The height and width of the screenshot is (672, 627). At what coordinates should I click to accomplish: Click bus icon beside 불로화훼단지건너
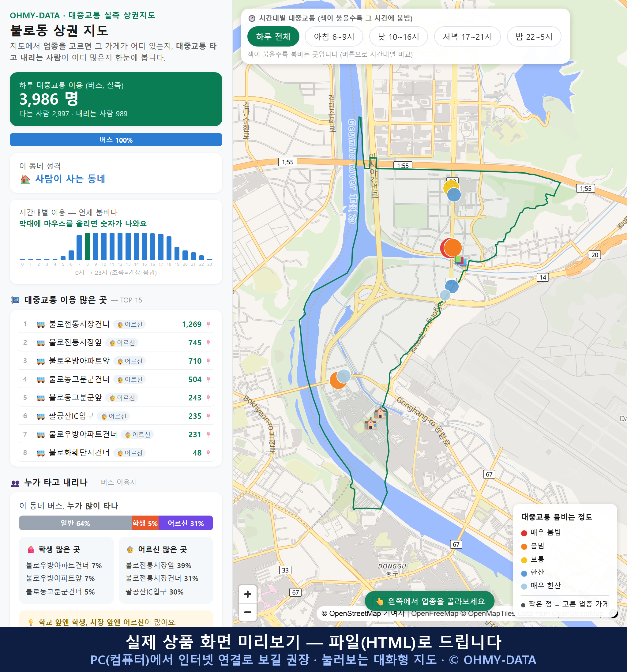[40, 453]
